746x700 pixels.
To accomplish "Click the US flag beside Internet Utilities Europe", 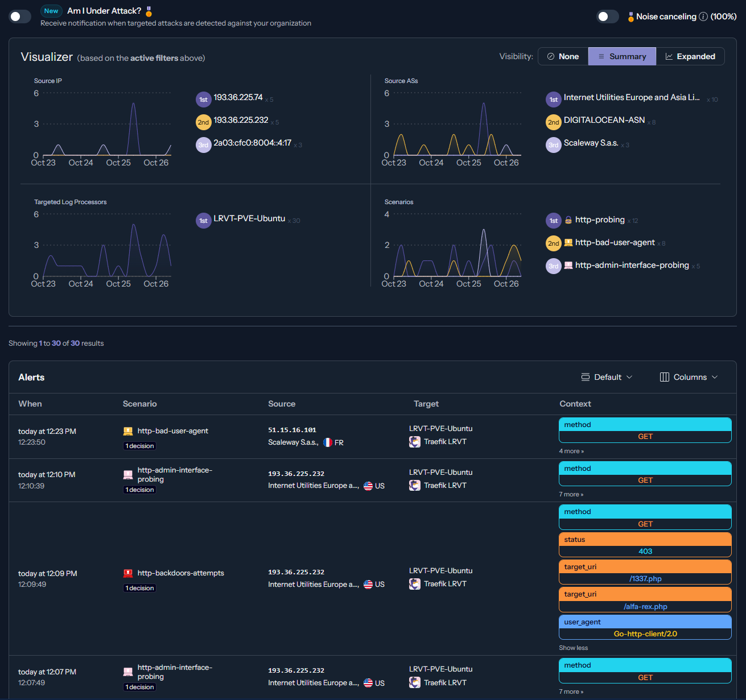I will (368, 486).
